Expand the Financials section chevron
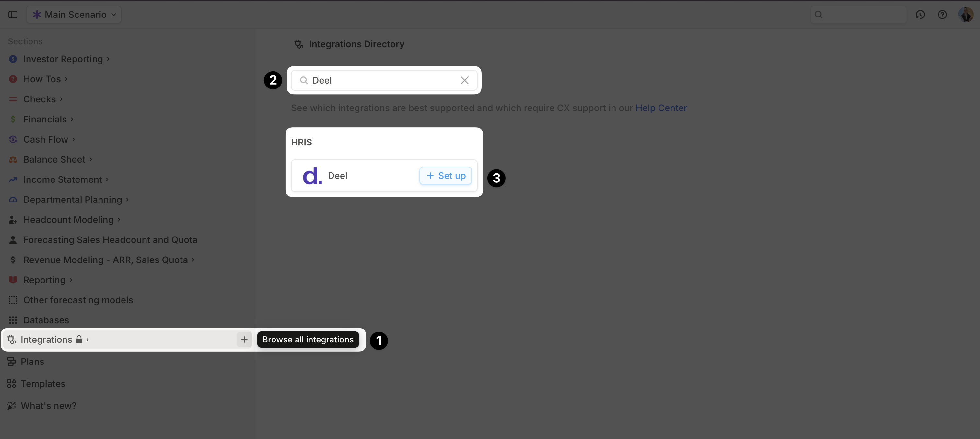 pos(72,119)
